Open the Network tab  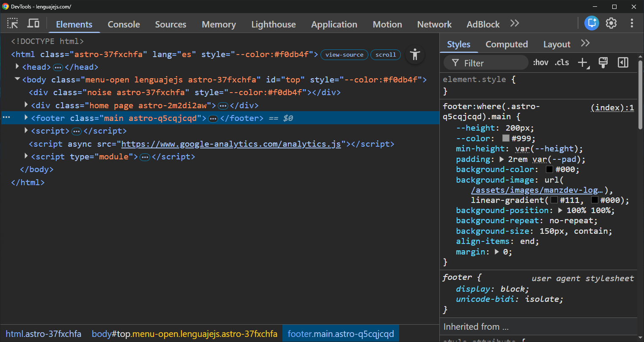tap(434, 25)
